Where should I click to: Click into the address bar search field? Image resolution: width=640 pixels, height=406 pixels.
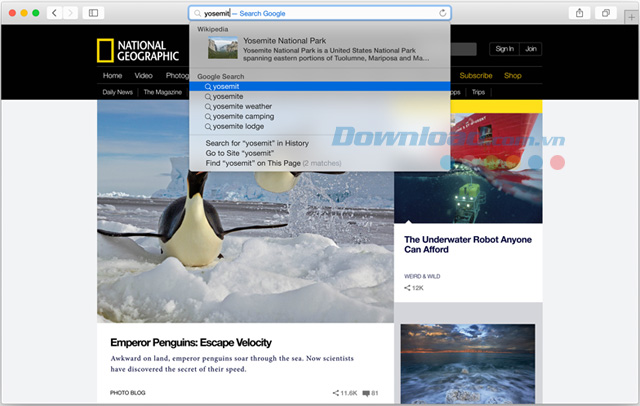[320, 13]
